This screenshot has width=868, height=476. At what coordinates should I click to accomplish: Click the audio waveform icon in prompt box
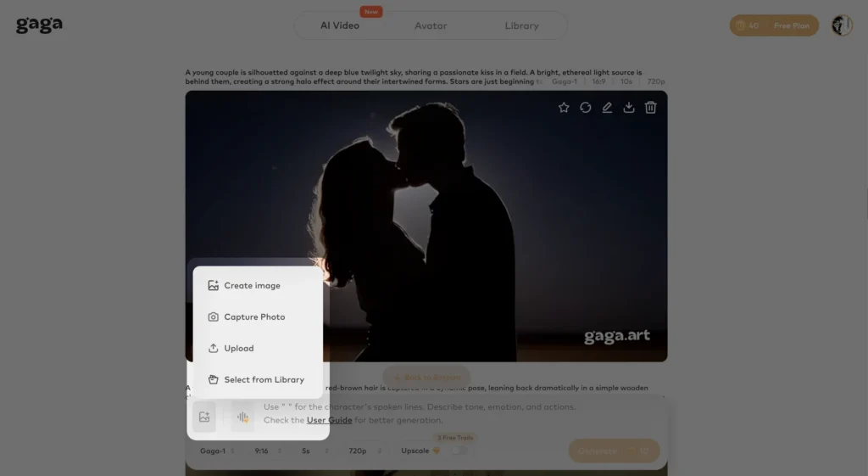point(242,417)
